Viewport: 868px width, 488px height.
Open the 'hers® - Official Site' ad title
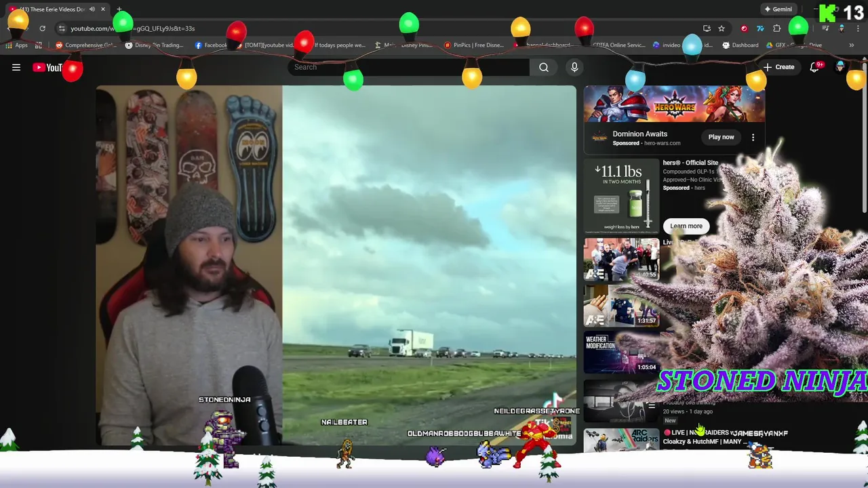tap(690, 163)
